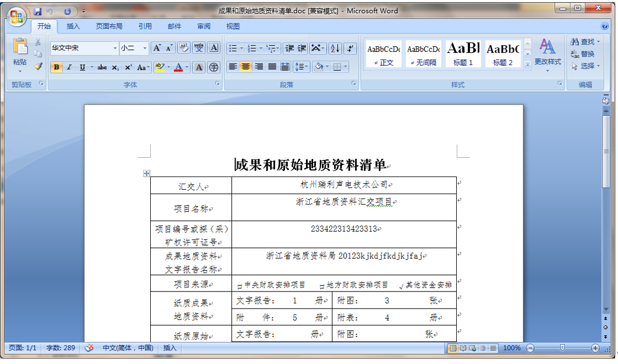Click the Save icon in quick access toolbar

tap(37, 12)
